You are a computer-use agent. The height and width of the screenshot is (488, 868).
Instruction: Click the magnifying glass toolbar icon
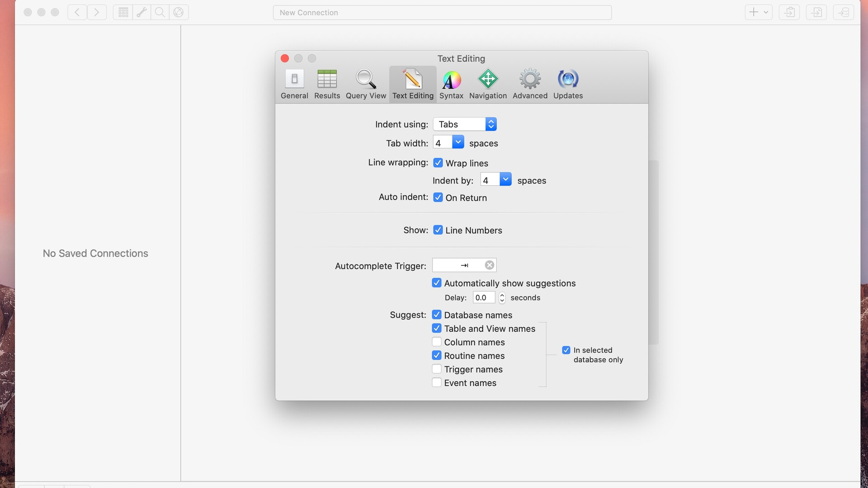coord(160,12)
